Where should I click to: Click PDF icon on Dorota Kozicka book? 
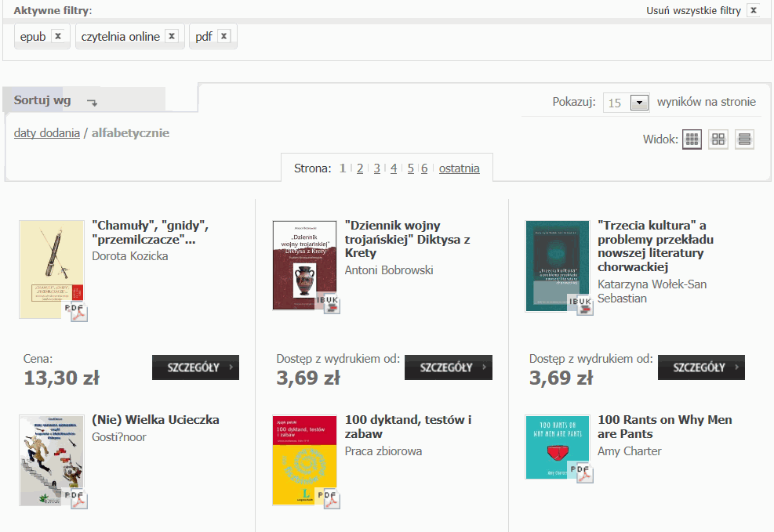[x=76, y=311]
